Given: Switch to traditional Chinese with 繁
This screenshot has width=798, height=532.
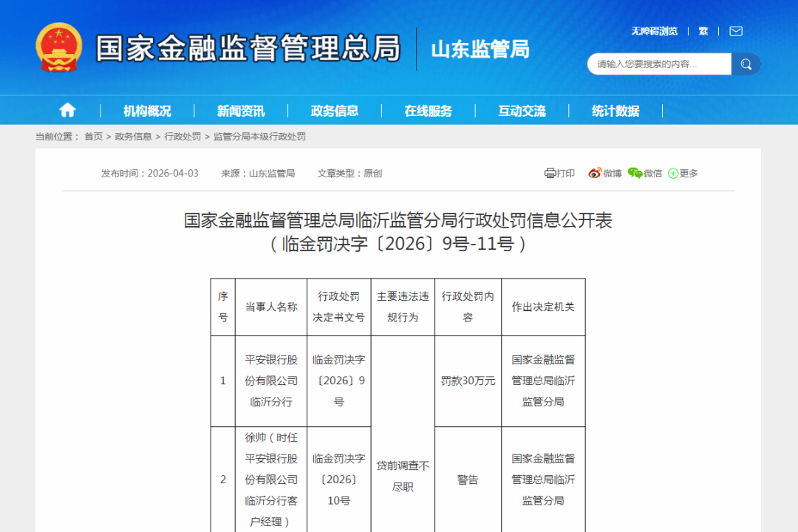Looking at the screenshot, I should point(703,31).
